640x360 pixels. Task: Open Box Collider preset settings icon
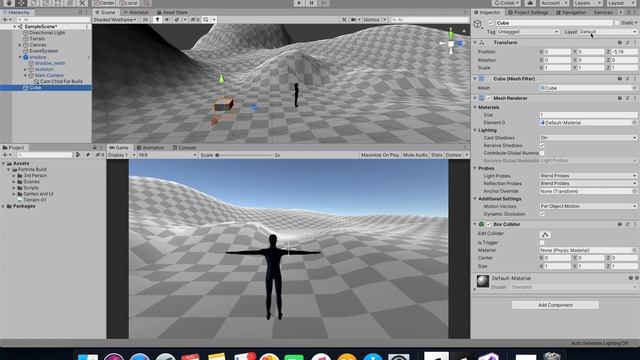pos(627,224)
